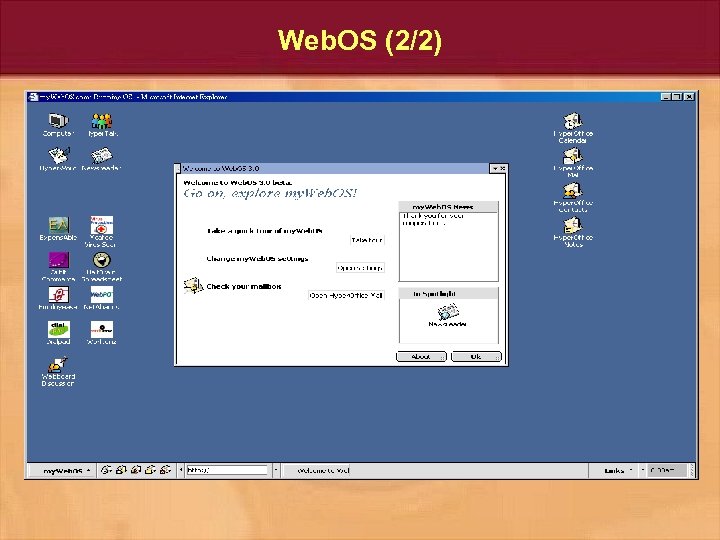Click 'Go on, explore myWebOS!' heading
The image size is (720, 540).
point(270,193)
